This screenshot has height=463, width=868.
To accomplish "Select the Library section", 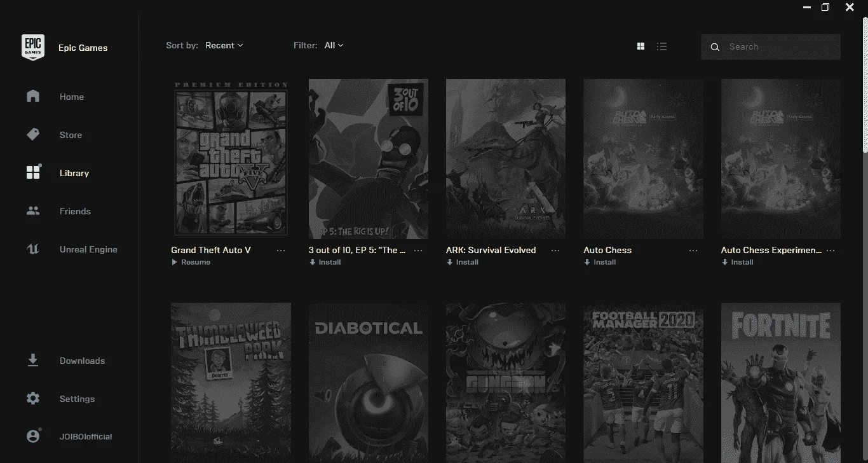I will pyautogui.click(x=74, y=173).
